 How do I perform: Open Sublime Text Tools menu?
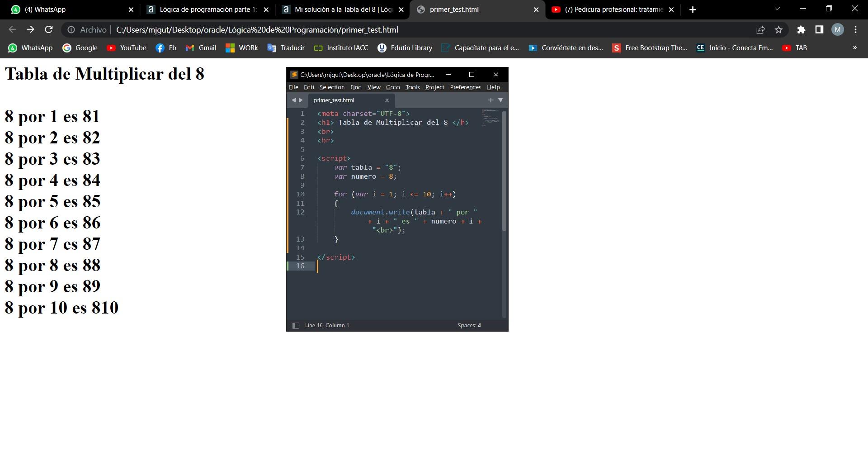[x=412, y=87]
